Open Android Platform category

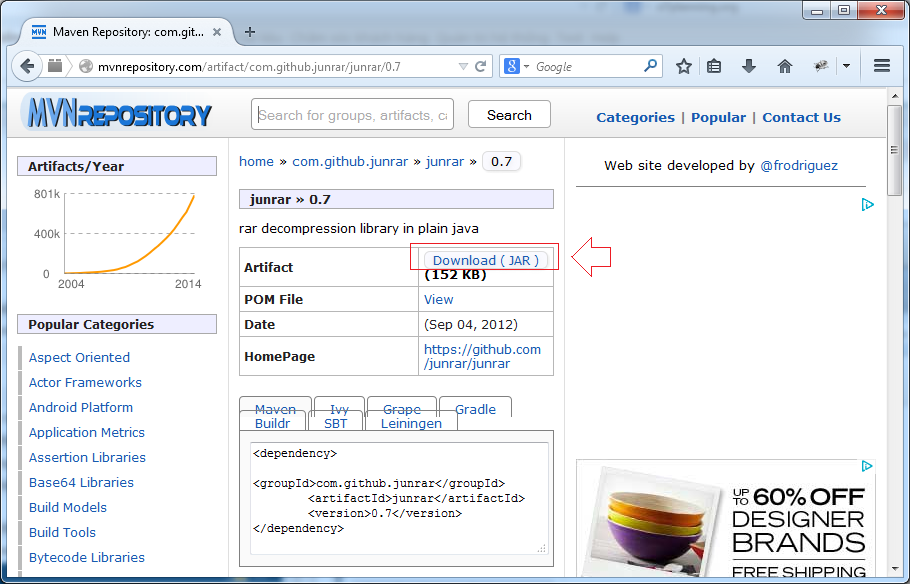click(x=81, y=408)
